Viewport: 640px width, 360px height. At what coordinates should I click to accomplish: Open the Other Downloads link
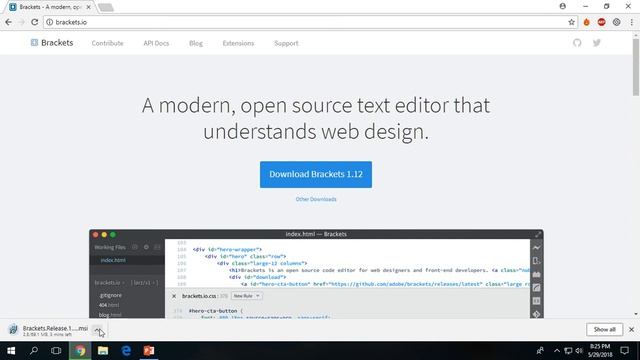(x=316, y=199)
